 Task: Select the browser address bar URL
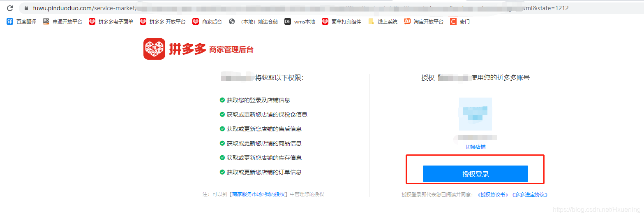click(301, 8)
